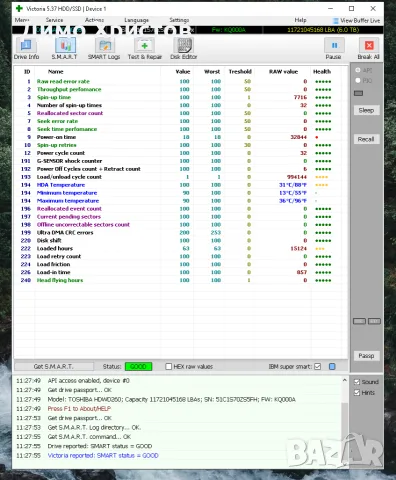Select Number of spin-up times row
The height and width of the screenshot is (480, 396).
(x=180, y=105)
